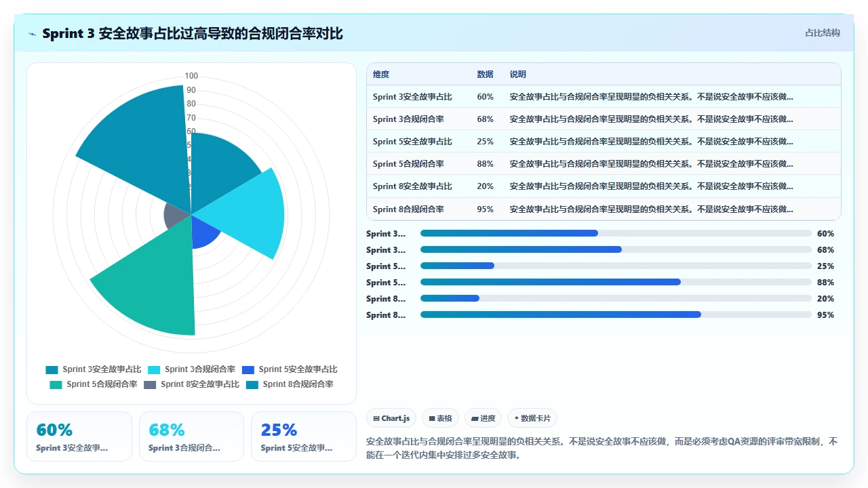Image resolution: width=868 pixels, height=488 pixels.
Task: Open the 68% Sprint 3合规闭合 data card
Action: (191, 436)
